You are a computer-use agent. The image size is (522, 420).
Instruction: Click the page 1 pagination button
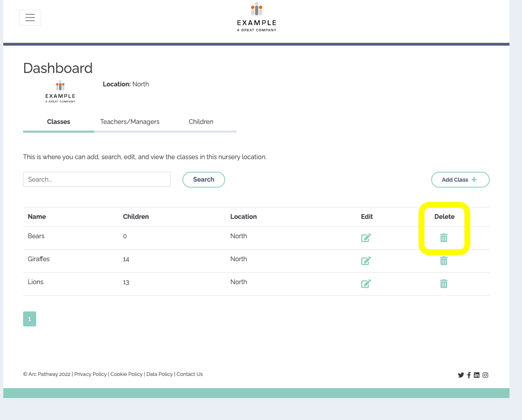tap(29, 319)
